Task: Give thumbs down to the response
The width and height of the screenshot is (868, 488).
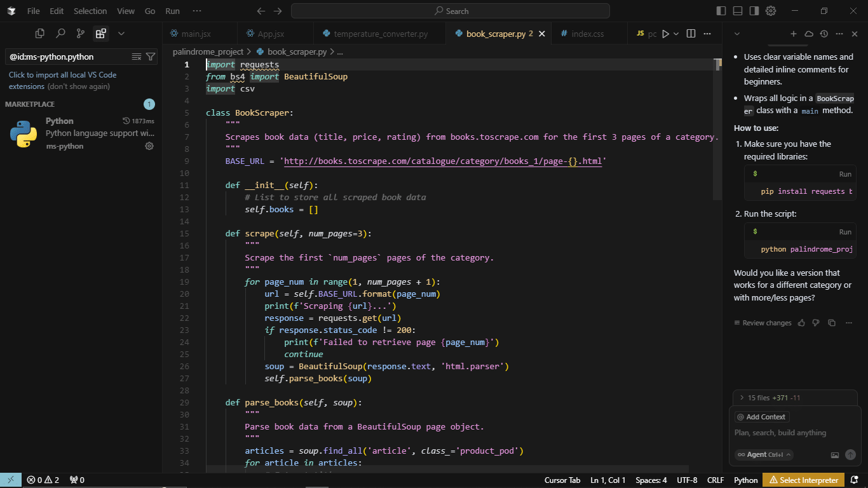Action: pyautogui.click(x=817, y=323)
